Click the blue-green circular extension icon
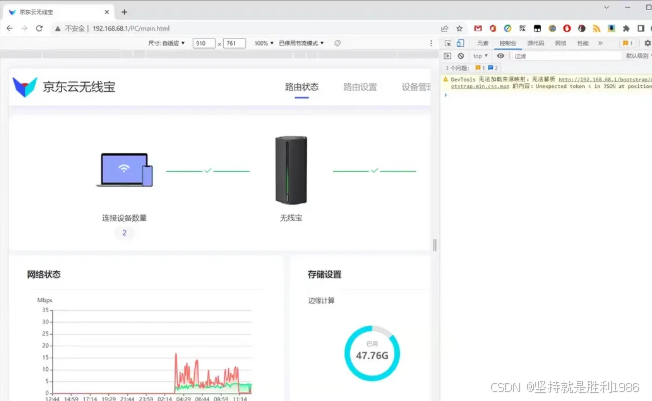 (x=507, y=28)
